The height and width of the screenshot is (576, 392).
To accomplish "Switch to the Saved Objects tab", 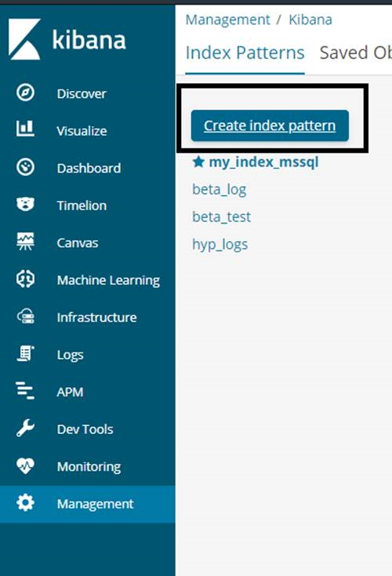I will [x=355, y=53].
